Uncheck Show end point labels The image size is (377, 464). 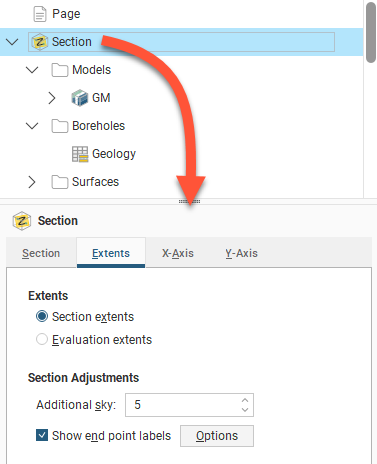coord(42,435)
